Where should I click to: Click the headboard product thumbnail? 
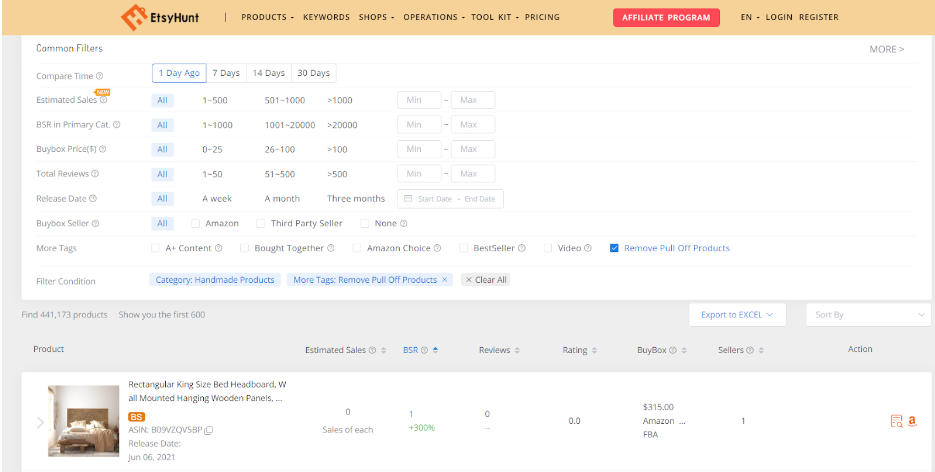[83, 421]
